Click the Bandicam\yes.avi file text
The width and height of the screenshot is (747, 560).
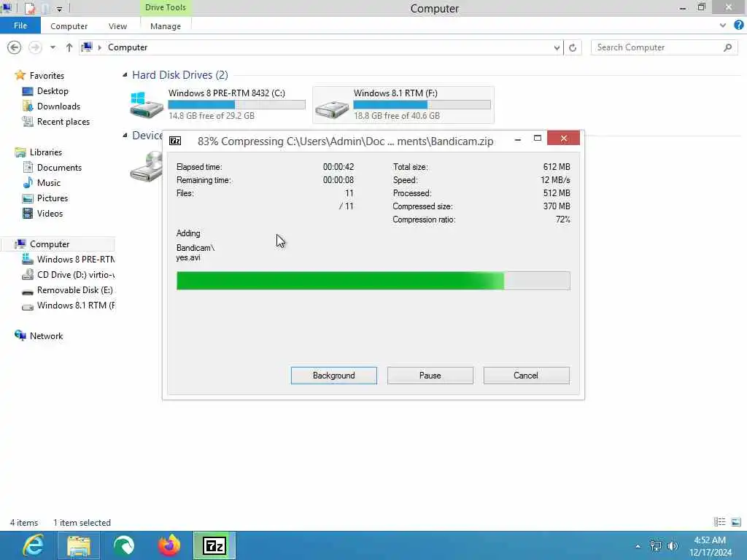pyautogui.click(x=196, y=252)
